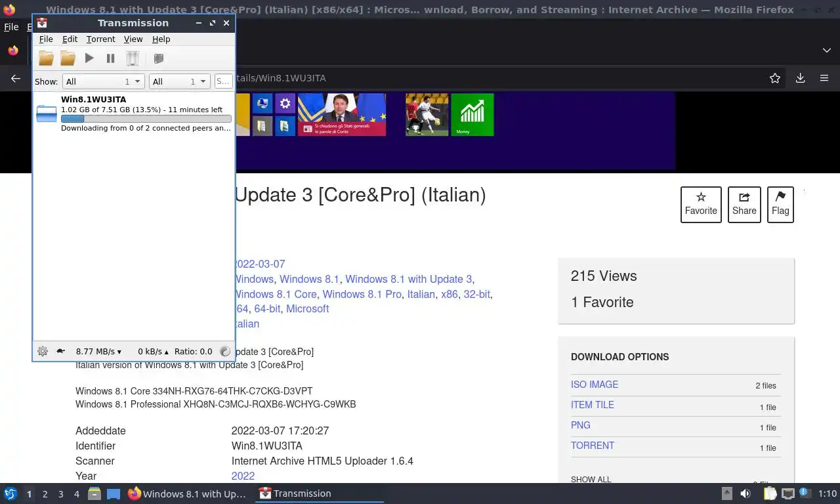This screenshot has height=504, width=840.
Task: Open Transmission Torrent menu
Action: click(x=100, y=39)
